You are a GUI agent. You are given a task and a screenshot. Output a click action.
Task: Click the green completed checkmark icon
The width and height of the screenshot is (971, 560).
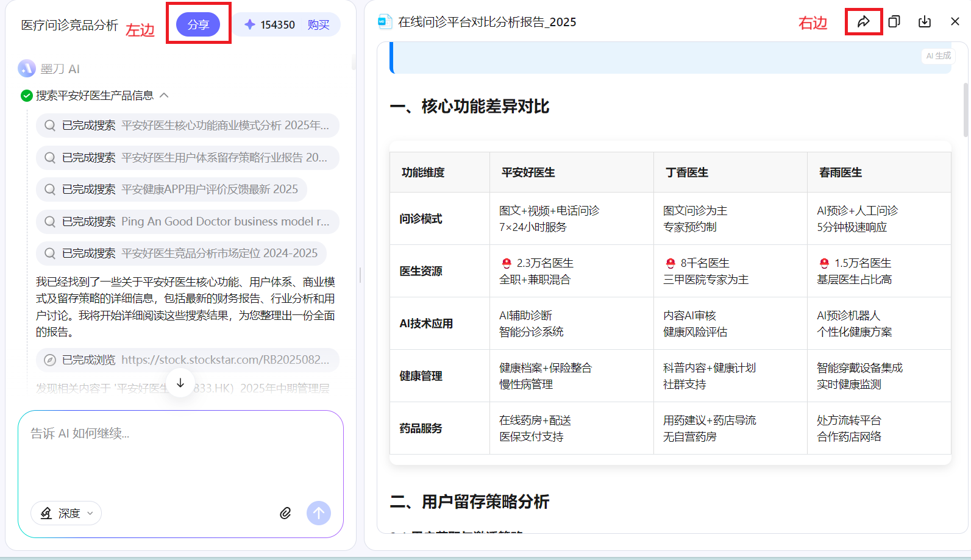(27, 96)
